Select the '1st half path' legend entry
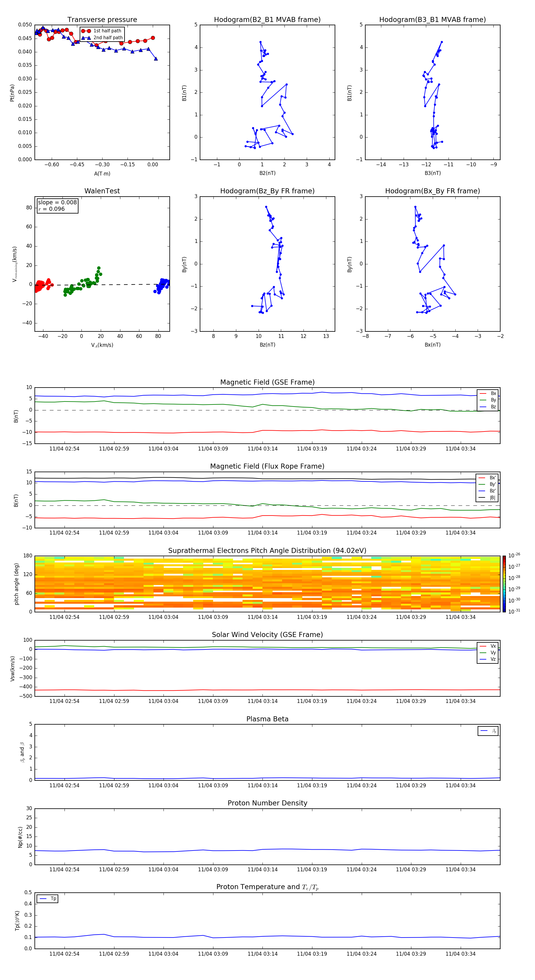Screen dimensions: 535x980 (101, 31)
